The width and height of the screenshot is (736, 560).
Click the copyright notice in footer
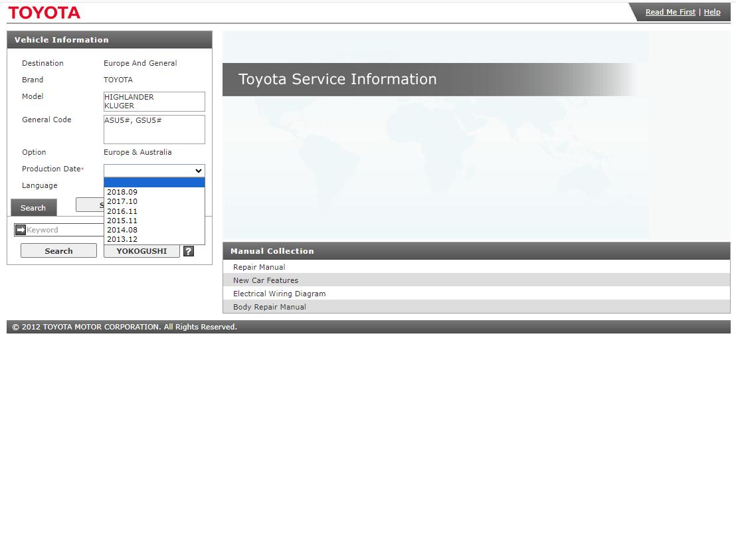tap(124, 327)
